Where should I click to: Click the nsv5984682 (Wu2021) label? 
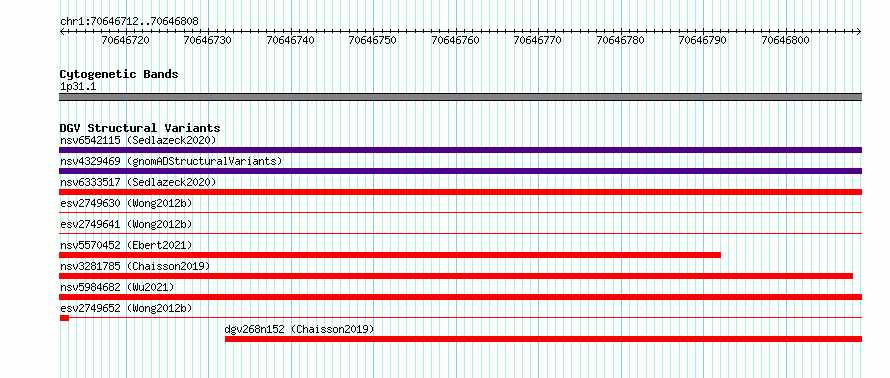[117, 287]
